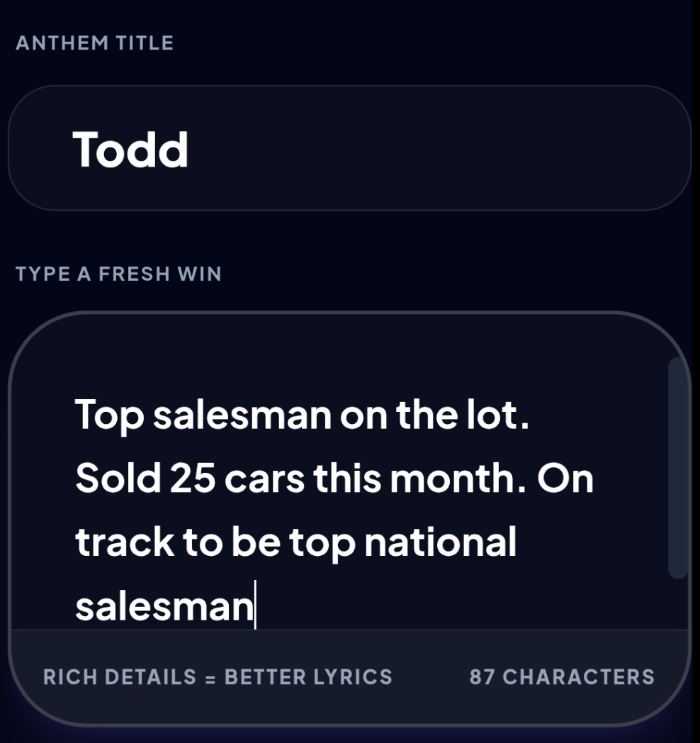This screenshot has height=743, width=700.
Task: Click the TYPE A FRESH WIN label
Action: pyautogui.click(x=120, y=273)
